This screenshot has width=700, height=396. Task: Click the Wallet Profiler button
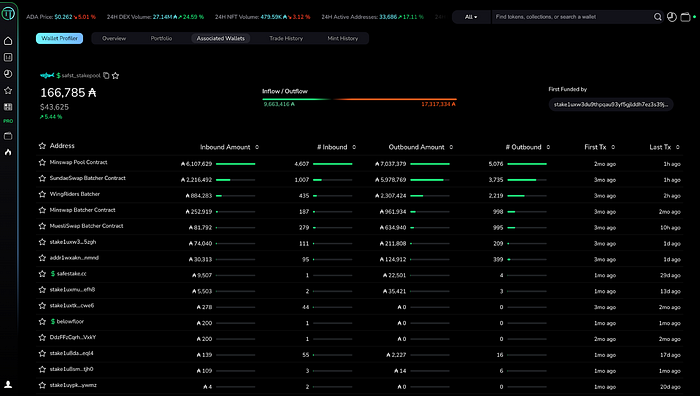point(59,38)
